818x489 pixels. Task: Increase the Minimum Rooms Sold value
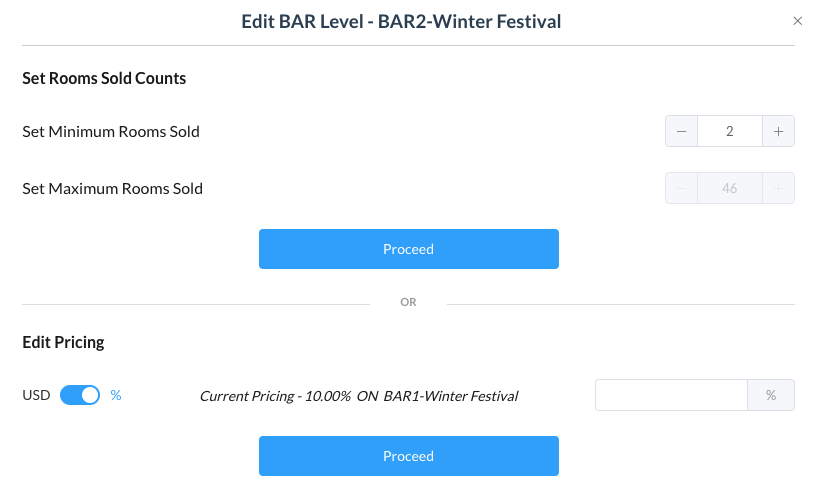tap(778, 131)
